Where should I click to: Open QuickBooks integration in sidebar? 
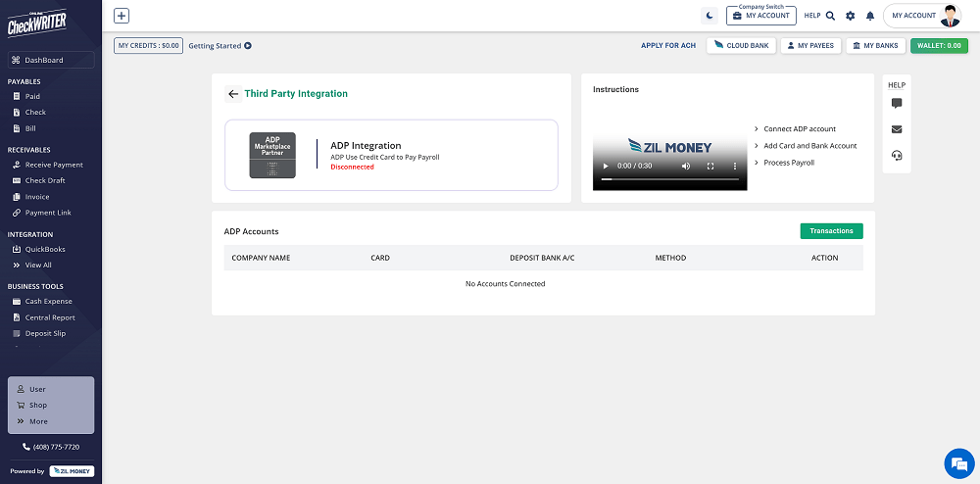coord(45,249)
